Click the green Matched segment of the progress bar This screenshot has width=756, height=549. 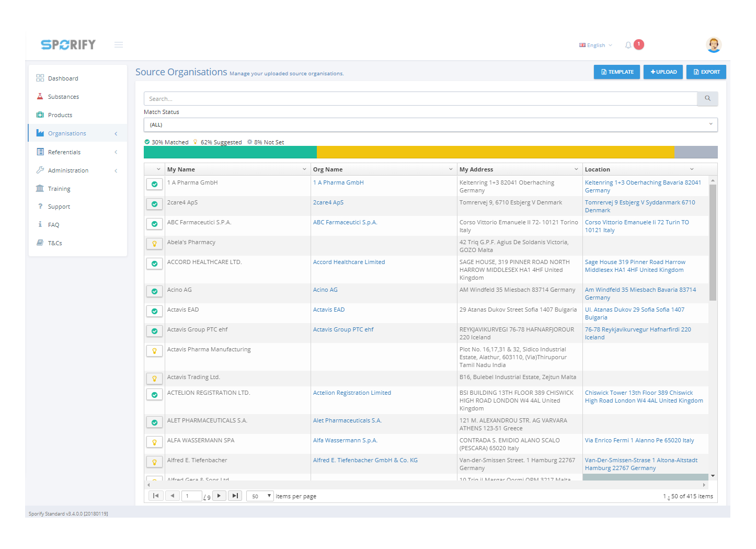(230, 152)
